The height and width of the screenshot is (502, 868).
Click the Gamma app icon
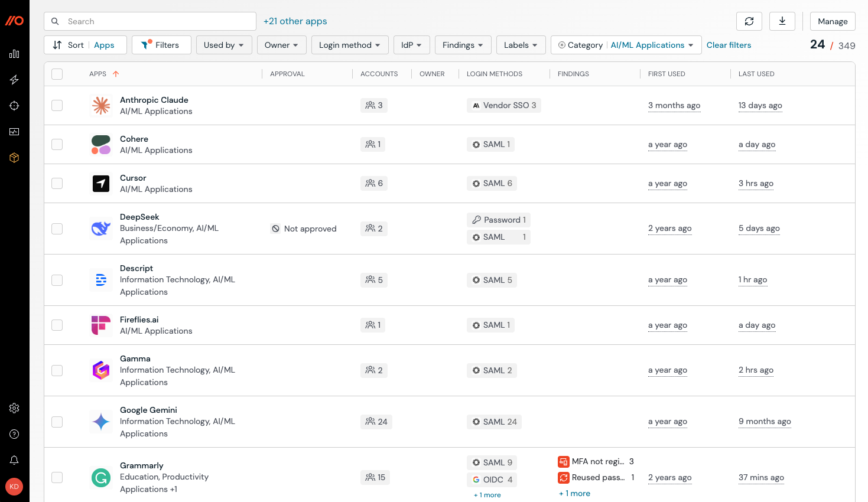point(101,370)
